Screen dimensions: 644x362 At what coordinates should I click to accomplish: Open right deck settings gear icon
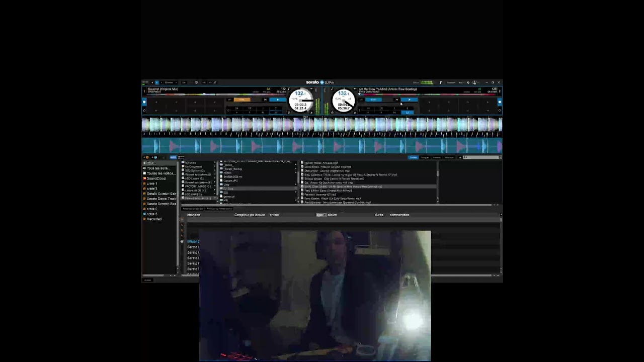pyautogui.click(x=332, y=112)
